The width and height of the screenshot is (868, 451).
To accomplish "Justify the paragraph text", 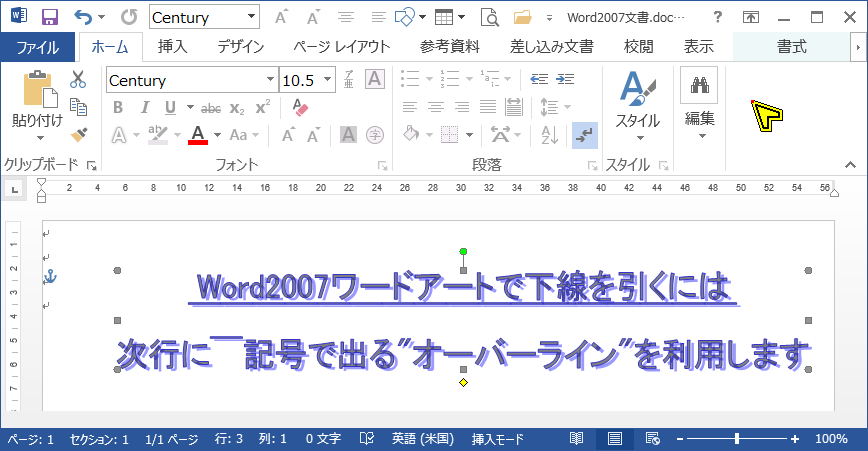I will (488, 107).
